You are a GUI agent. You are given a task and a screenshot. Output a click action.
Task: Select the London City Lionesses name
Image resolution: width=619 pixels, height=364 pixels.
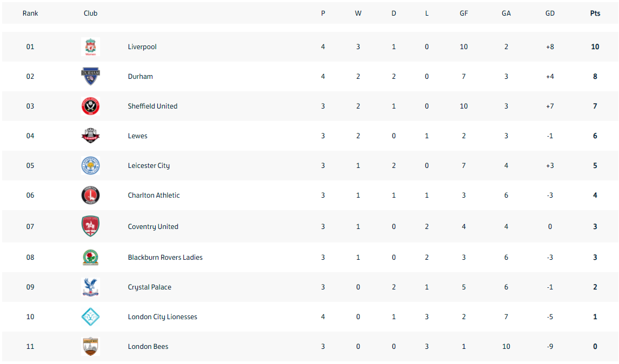[x=162, y=316]
